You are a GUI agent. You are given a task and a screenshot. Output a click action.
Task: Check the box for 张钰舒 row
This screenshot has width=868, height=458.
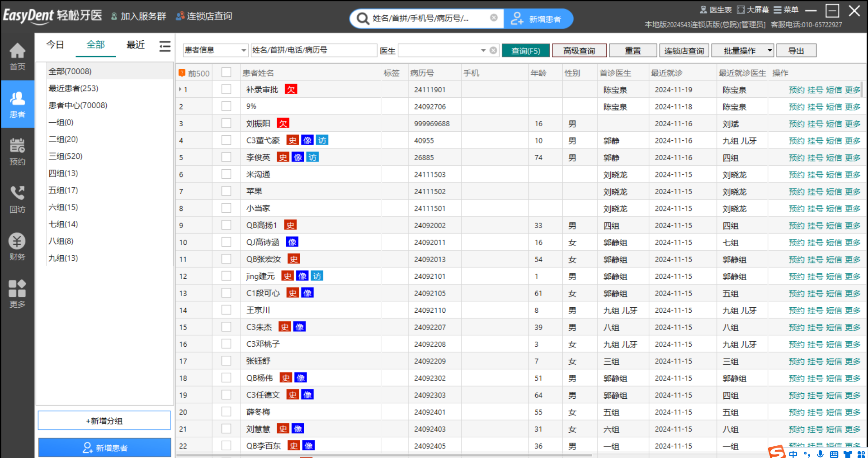coord(226,361)
